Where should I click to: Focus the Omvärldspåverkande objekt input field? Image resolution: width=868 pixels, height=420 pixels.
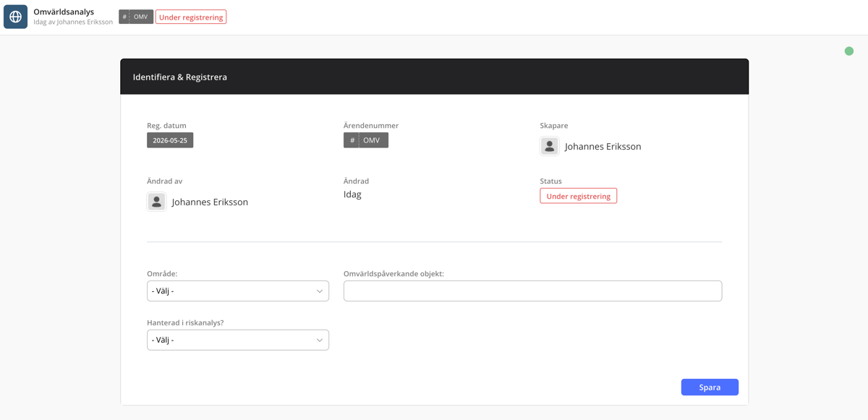(532, 291)
